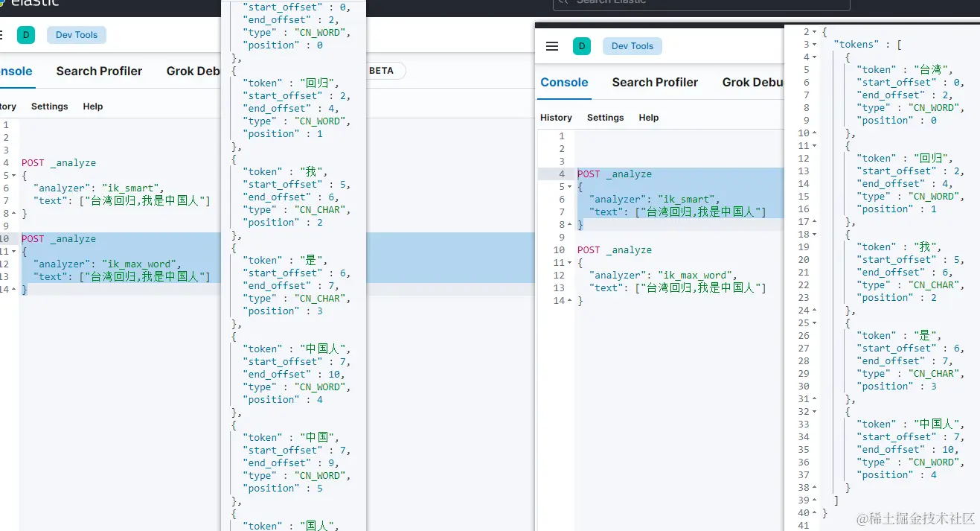This screenshot has height=531, width=980.
Task: Click fold marker at output line 24
Action: click(x=814, y=311)
